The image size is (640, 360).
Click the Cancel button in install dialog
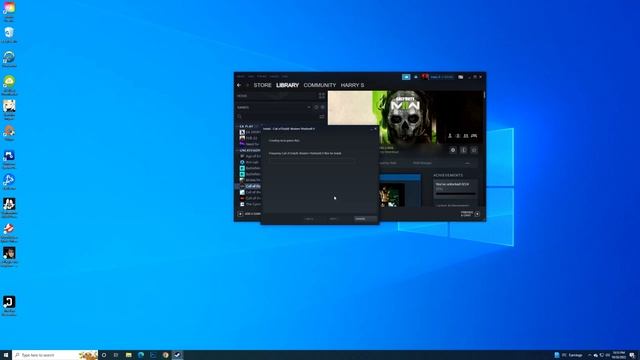point(365,219)
